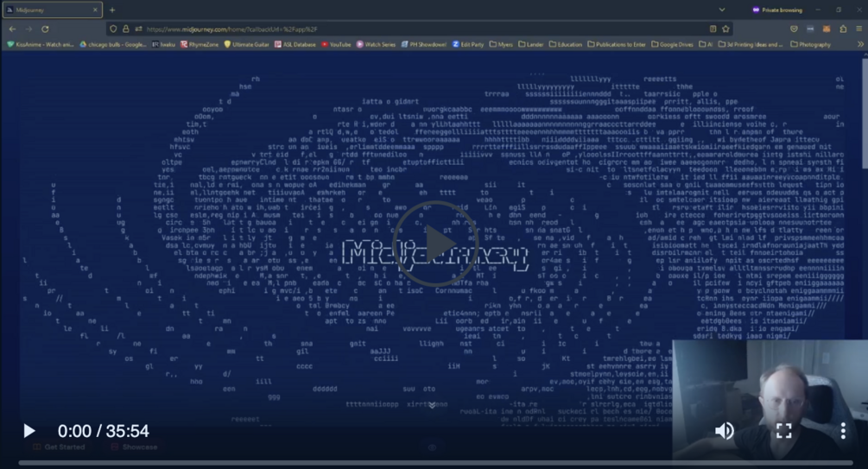868x469 pixels.
Task: Open the chicago bulls - Google bookmark
Action: [113, 44]
